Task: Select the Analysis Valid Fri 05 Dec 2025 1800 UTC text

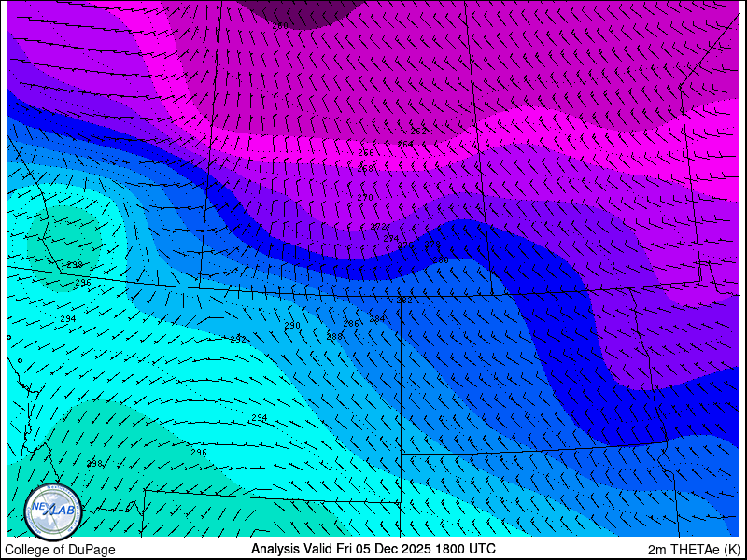Action: click(373, 548)
